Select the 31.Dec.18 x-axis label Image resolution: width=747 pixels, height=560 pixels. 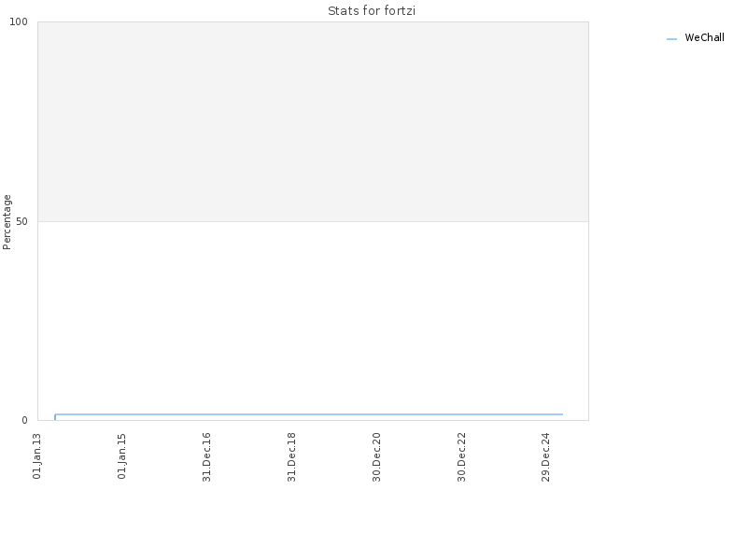(x=291, y=456)
